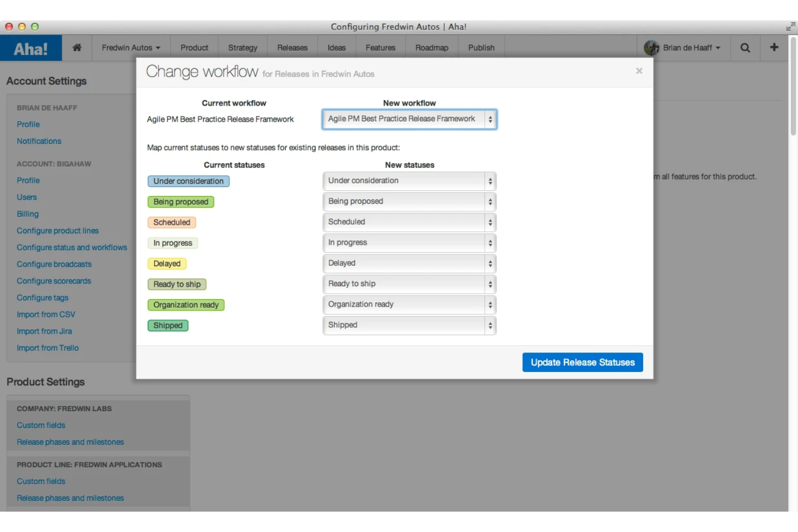798x532 pixels.
Task: Click the Change workflow dialog title
Action: [202, 72]
